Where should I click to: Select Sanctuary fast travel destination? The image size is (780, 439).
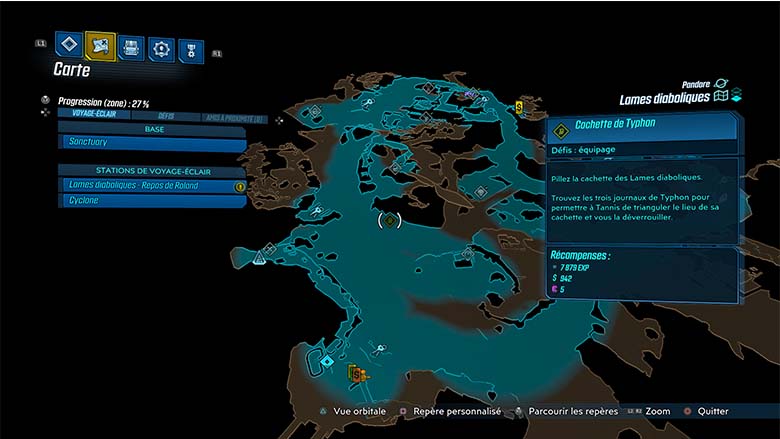tap(151, 144)
